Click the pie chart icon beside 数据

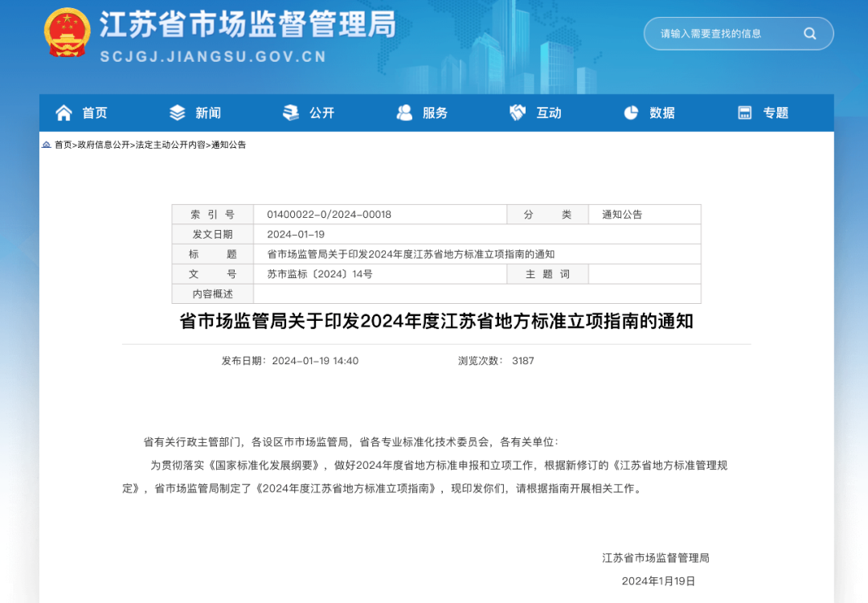631,113
